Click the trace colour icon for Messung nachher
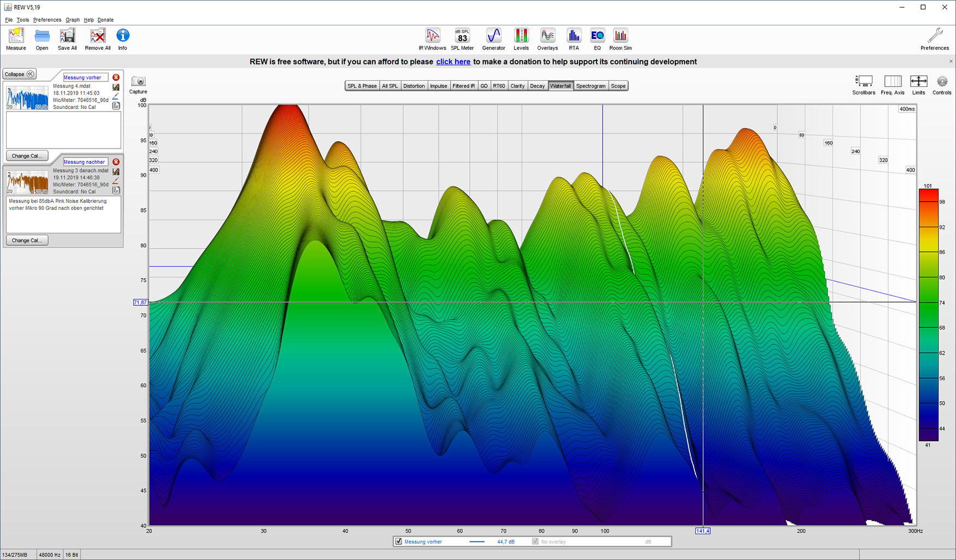 click(116, 181)
